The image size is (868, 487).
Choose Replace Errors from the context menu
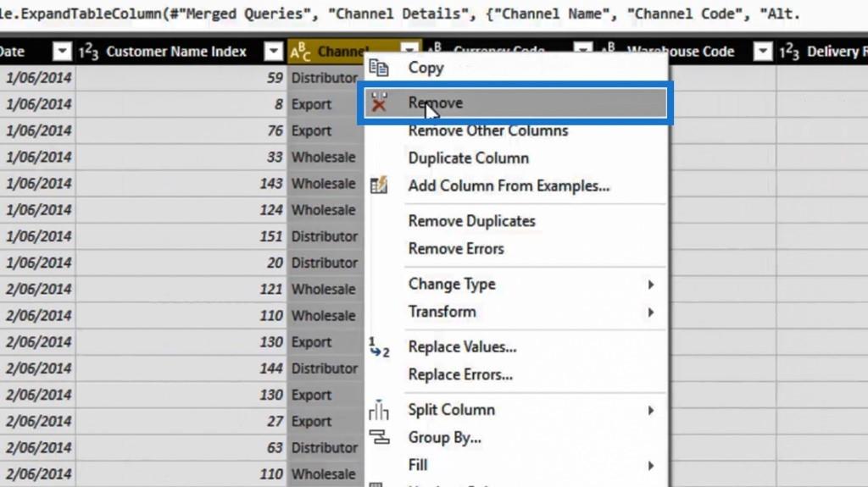coord(459,374)
